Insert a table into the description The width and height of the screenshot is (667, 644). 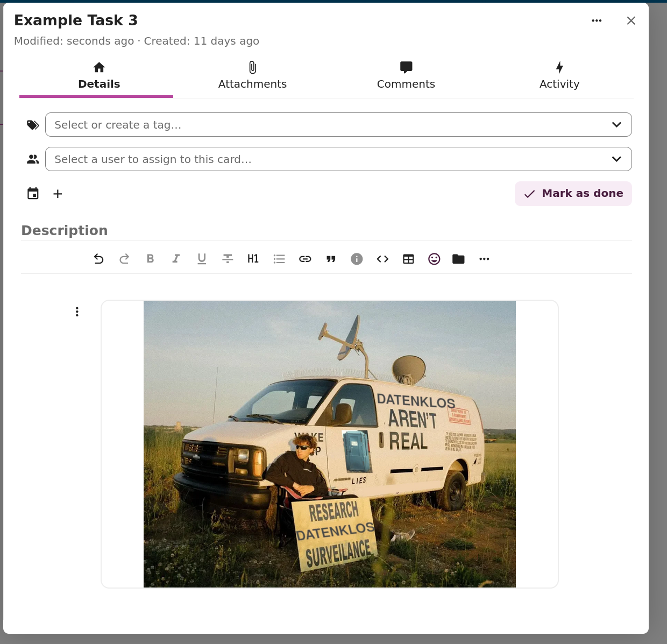408,259
